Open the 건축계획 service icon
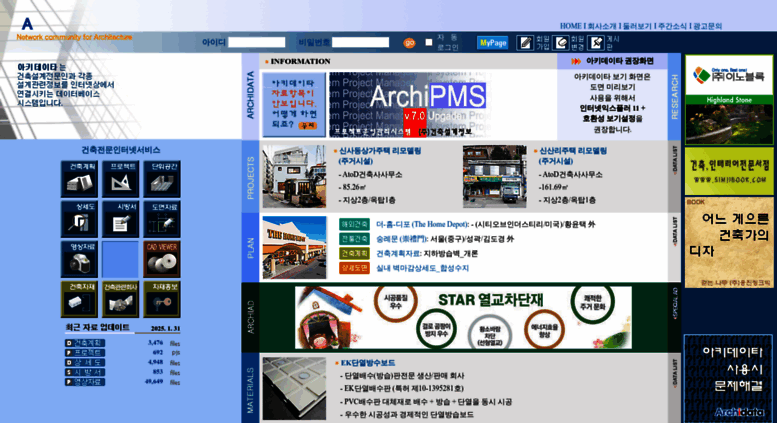Image resolution: width=777 pixels, height=423 pixels. (79, 179)
